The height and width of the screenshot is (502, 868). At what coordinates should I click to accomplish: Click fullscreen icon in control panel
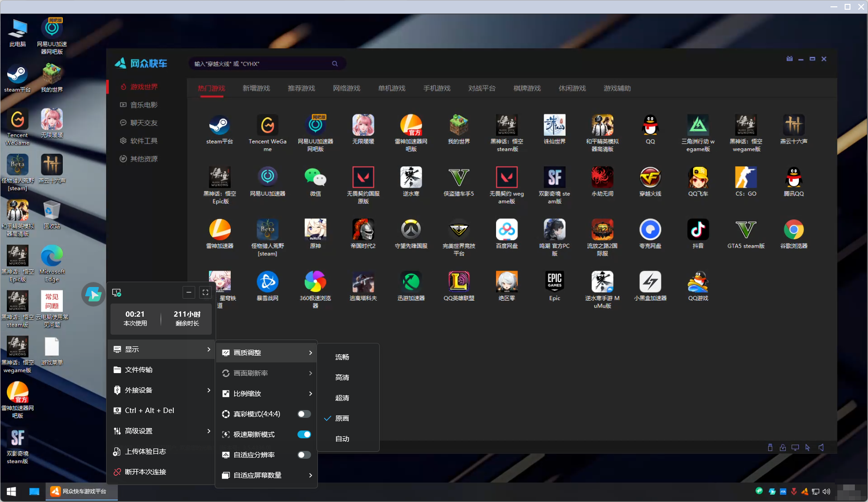tap(205, 292)
